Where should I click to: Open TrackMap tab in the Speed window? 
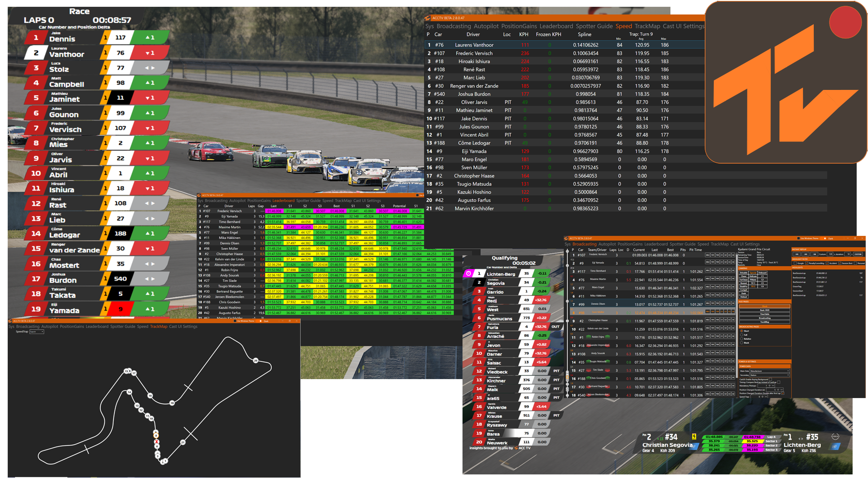coord(647,26)
